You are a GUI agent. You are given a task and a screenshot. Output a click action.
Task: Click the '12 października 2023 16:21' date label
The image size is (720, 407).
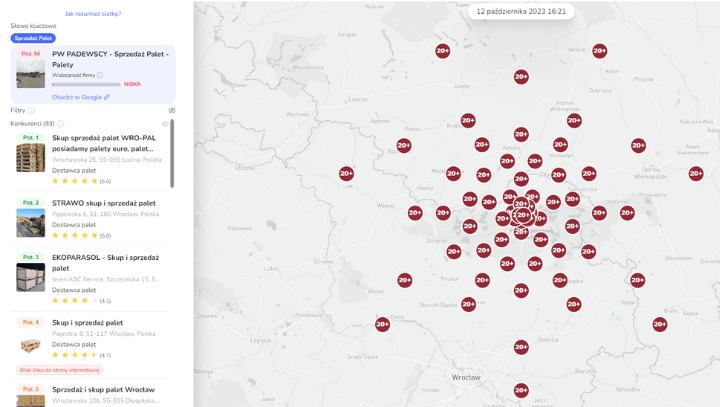(521, 11)
